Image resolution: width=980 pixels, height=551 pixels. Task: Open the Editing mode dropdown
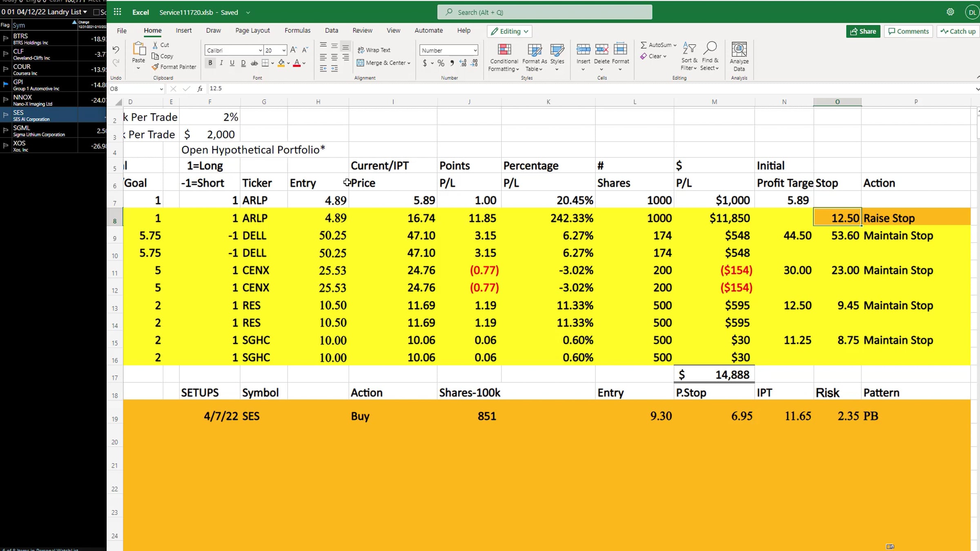pos(509,31)
